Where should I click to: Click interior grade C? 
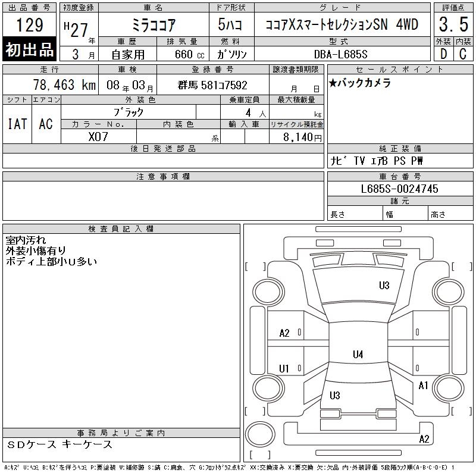click(463, 54)
